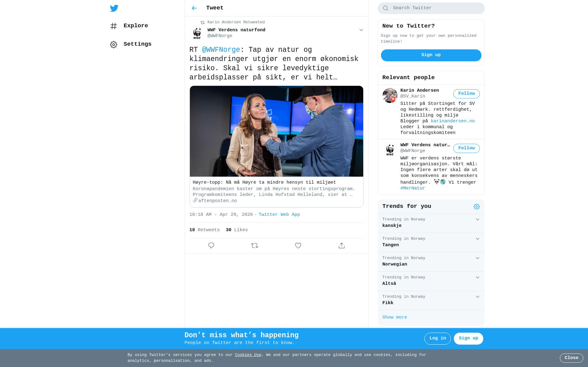Open the Fikk trending topic
Image resolution: width=588 pixels, height=367 pixels.
click(x=431, y=300)
